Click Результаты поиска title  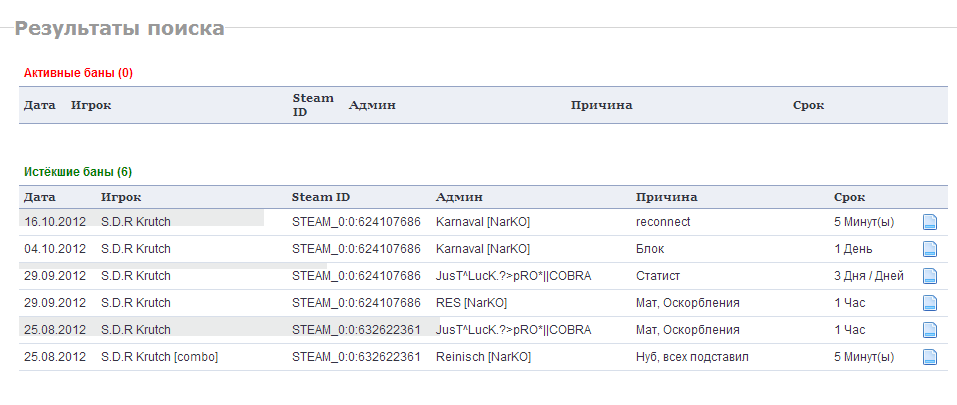pos(120,28)
